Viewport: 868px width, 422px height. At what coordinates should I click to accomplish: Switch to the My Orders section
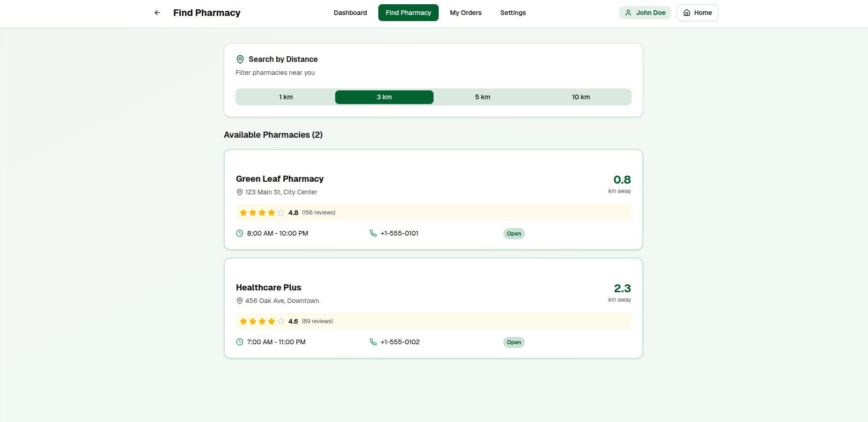pos(465,13)
